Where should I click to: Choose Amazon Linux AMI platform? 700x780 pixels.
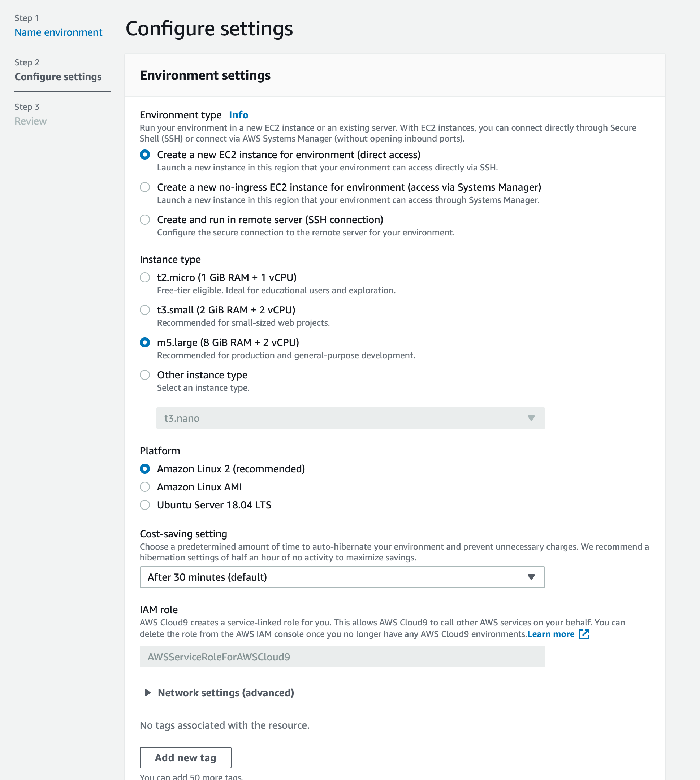pos(145,487)
